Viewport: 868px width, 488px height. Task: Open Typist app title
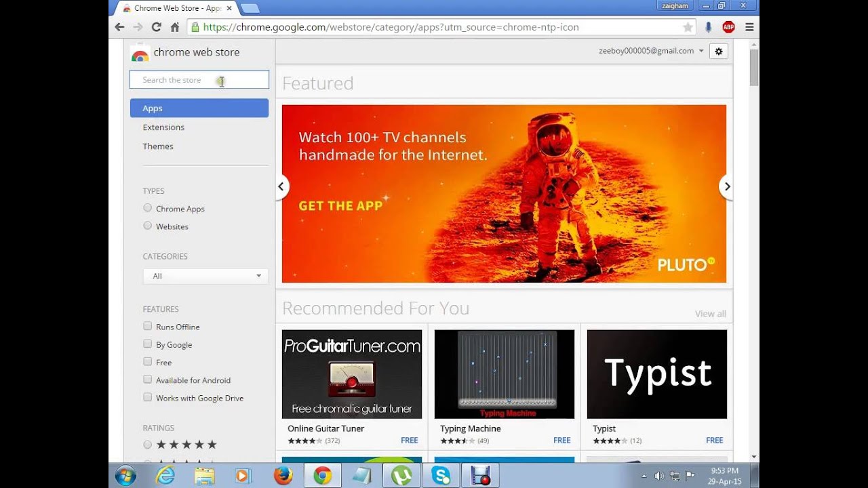pyautogui.click(x=604, y=428)
